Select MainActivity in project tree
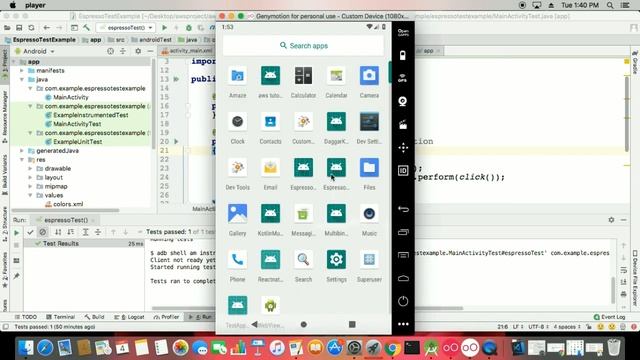This screenshot has width=640, height=360. 71,97
